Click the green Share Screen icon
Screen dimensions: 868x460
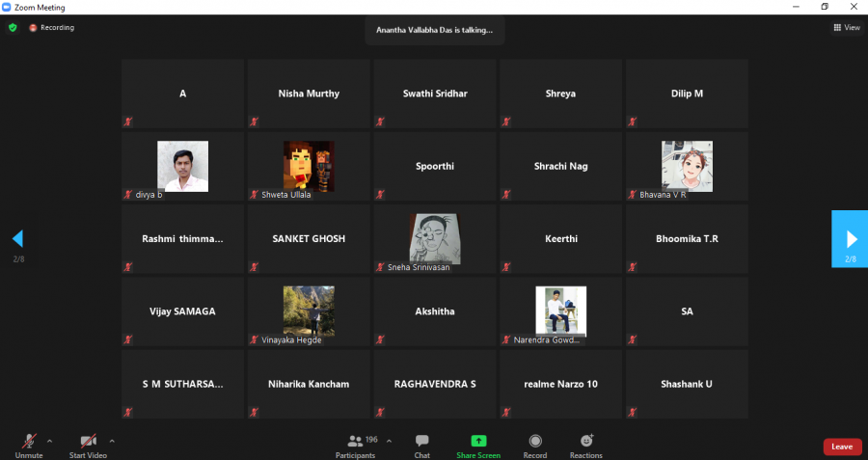(478, 441)
